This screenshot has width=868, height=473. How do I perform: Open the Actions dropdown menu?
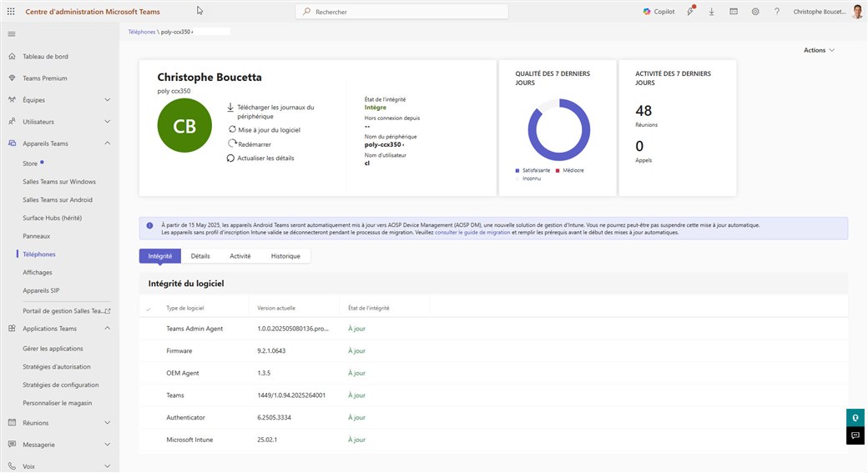pyautogui.click(x=819, y=50)
